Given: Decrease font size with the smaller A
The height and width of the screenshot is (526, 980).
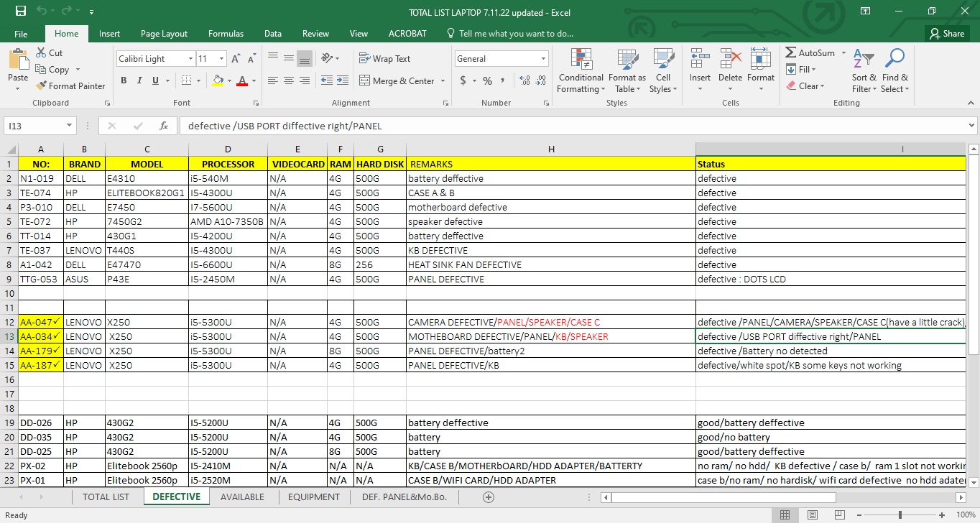Looking at the screenshot, I should 251,59.
